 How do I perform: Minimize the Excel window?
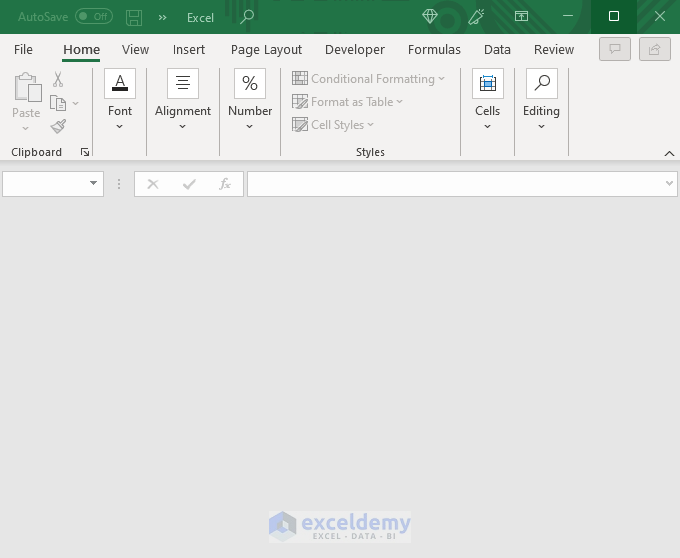tap(568, 16)
